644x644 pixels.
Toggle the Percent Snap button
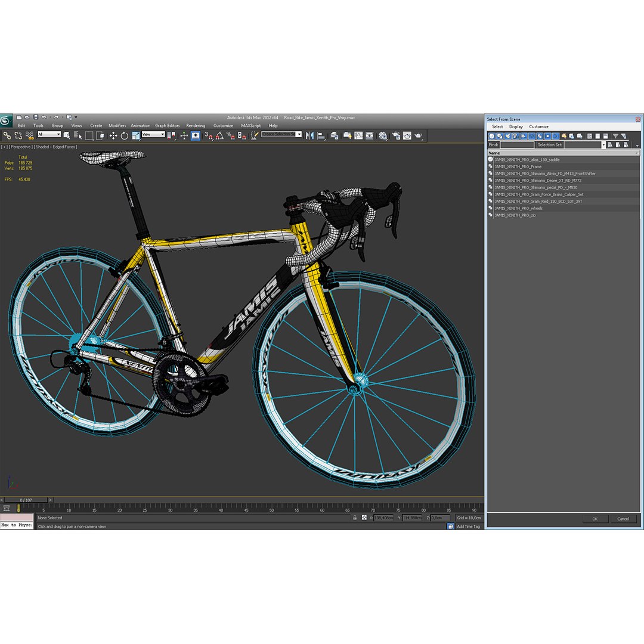pyautogui.click(x=231, y=135)
